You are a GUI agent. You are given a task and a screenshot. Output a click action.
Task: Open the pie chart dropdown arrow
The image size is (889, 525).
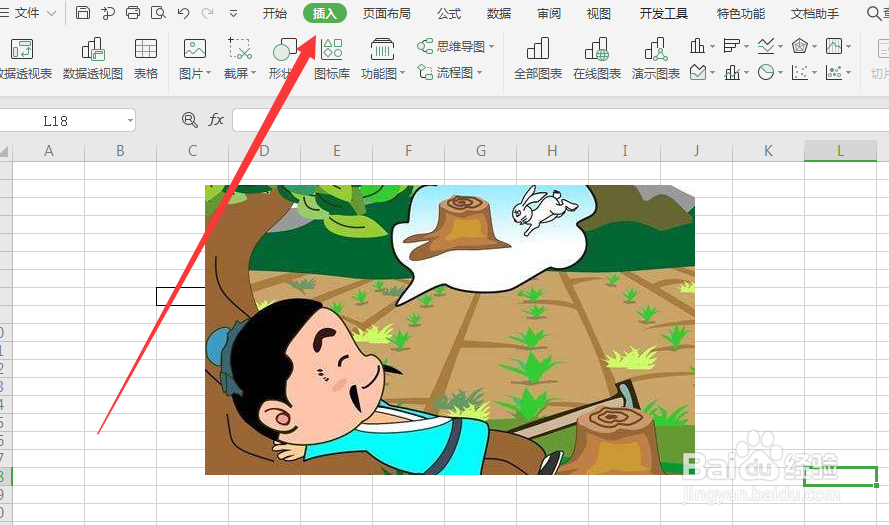click(x=781, y=73)
